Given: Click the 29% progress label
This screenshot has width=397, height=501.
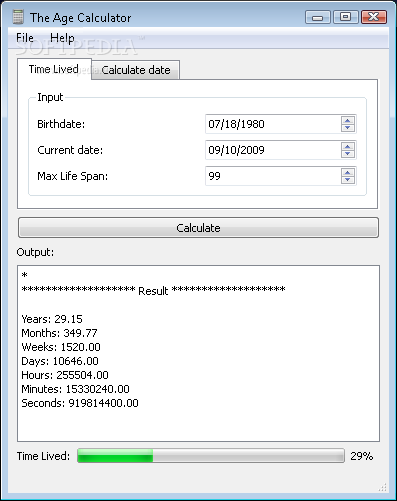Looking at the screenshot, I should [361, 456].
